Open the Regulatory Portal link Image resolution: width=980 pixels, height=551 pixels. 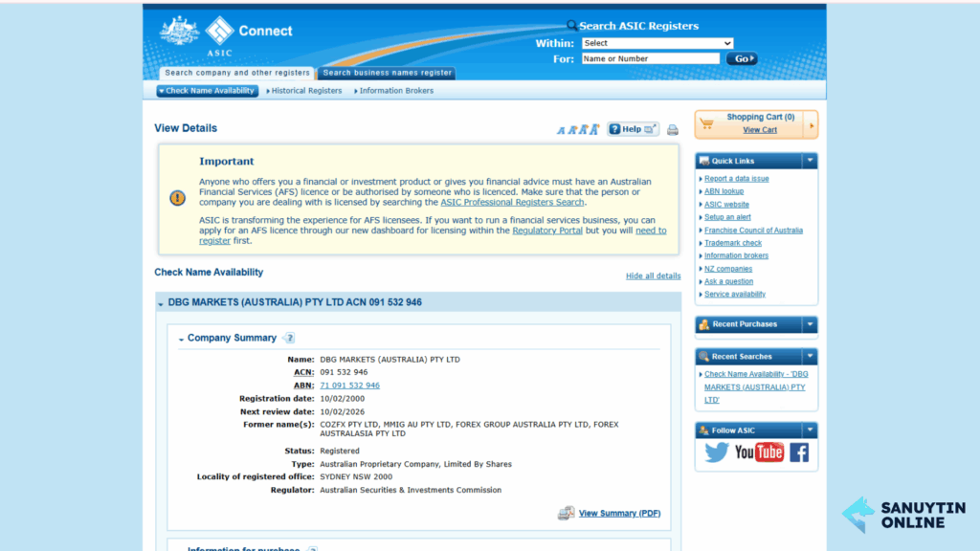coord(547,231)
